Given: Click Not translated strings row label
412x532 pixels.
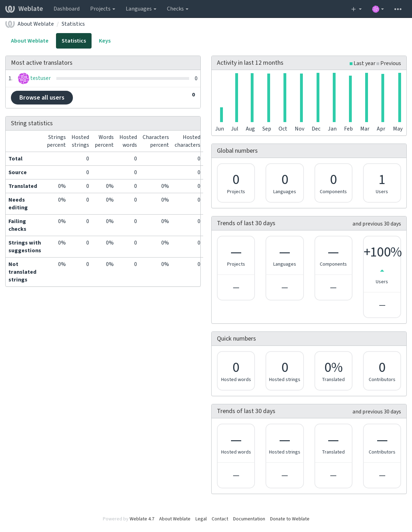Looking at the screenshot, I should point(23,272).
